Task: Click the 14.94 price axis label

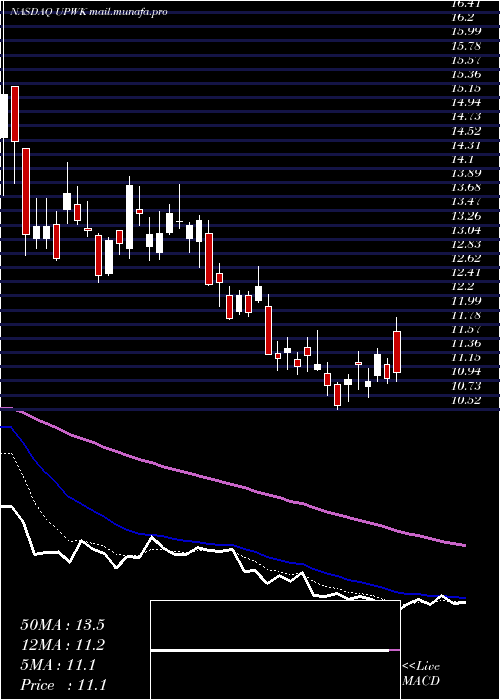Action: pos(466,102)
